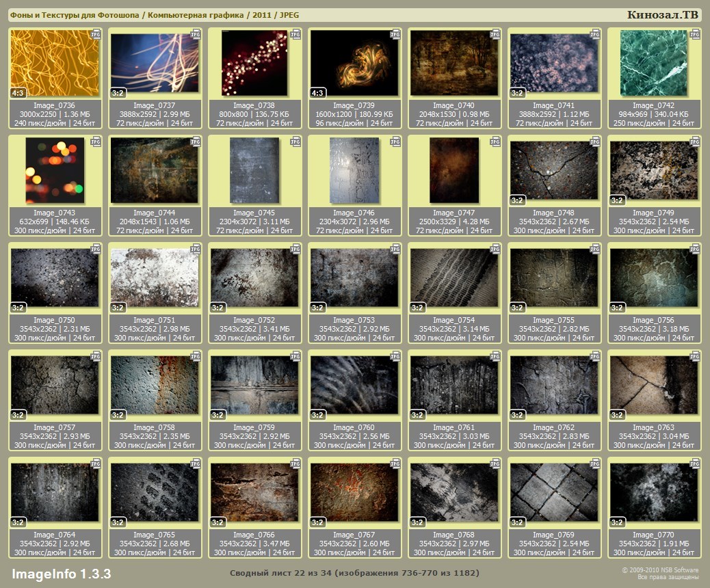Click the 3:2 ratio badge on Image_0764
This screenshot has width=710, height=588.
[18, 522]
